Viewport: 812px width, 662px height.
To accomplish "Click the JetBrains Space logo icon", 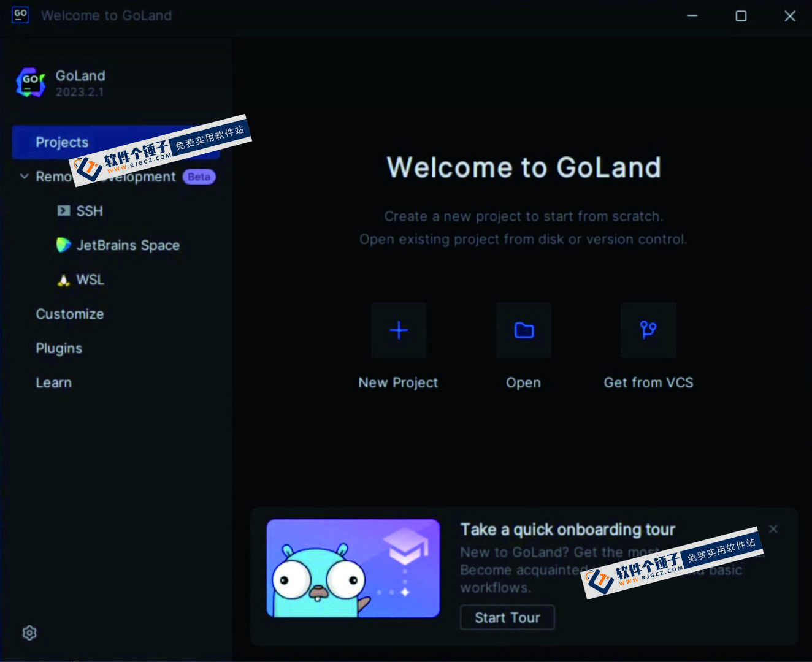I will [x=64, y=245].
